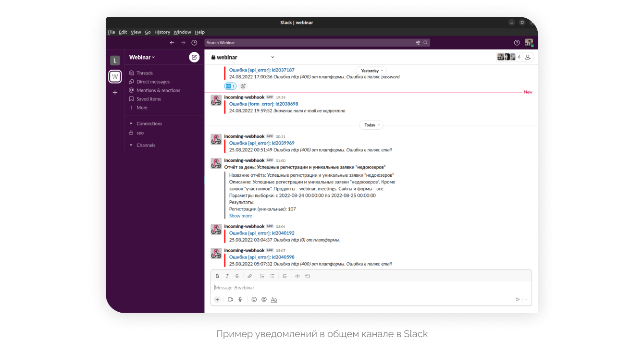Toggle blockquote formatting
Viewport: 644px width, 354px height.
click(x=285, y=276)
